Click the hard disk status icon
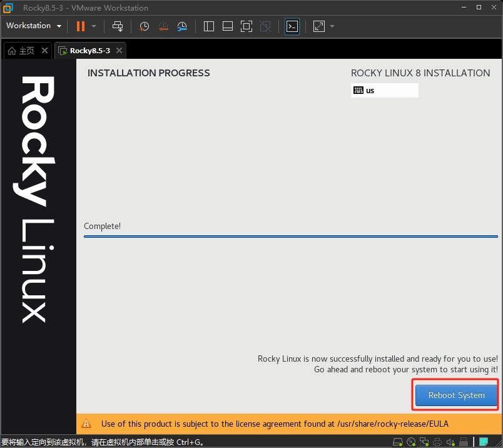 click(x=398, y=442)
